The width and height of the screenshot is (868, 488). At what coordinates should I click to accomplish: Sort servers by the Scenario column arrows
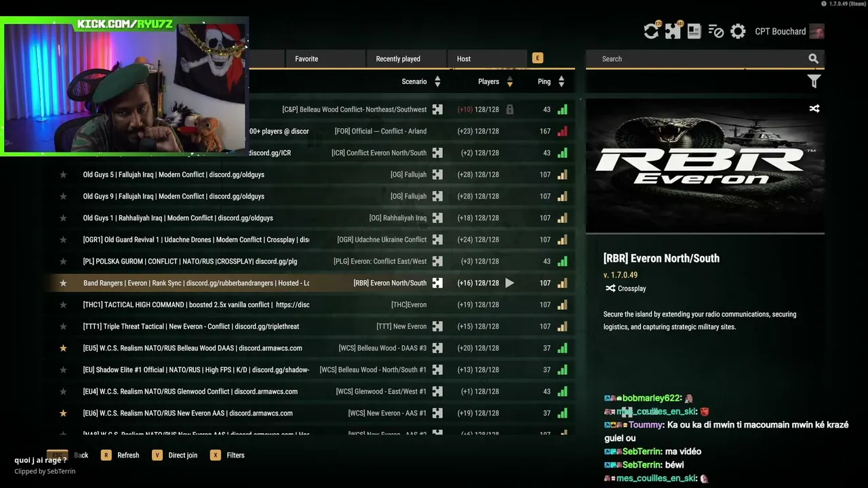pyautogui.click(x=437, y=81)
